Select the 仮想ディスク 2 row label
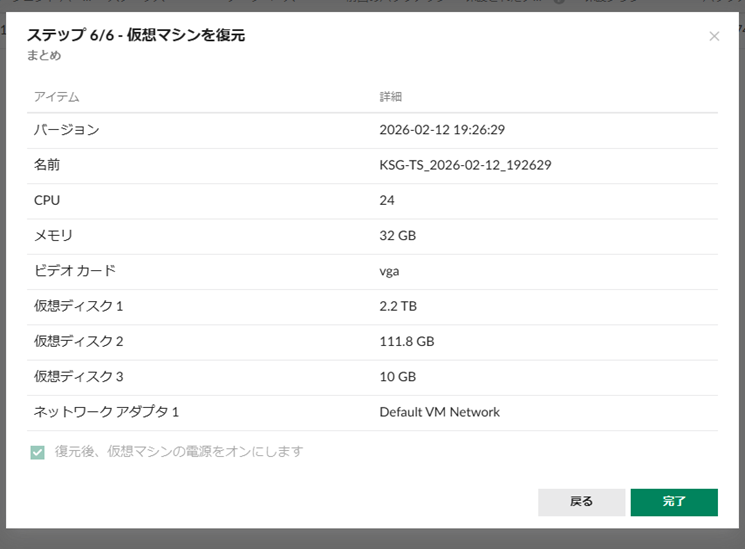The width and height of the screenshot is (745, 549). 79,341
